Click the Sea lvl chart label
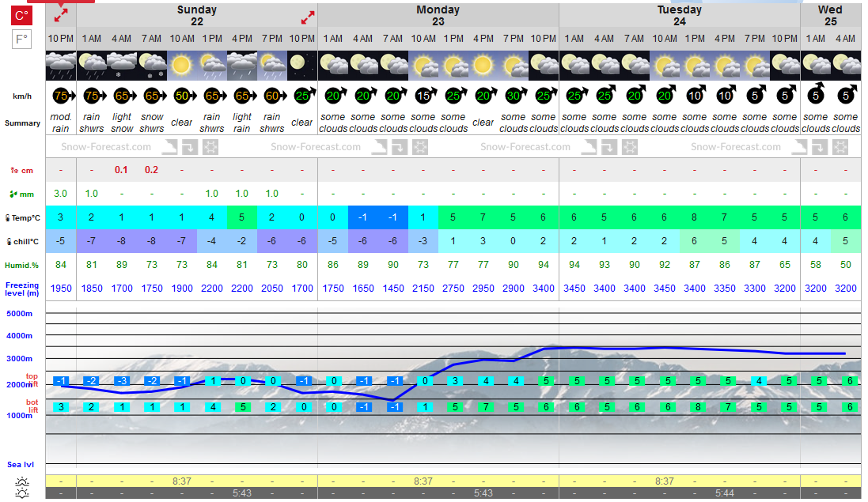This screenshot has width=868, height=502. [21, 464]
